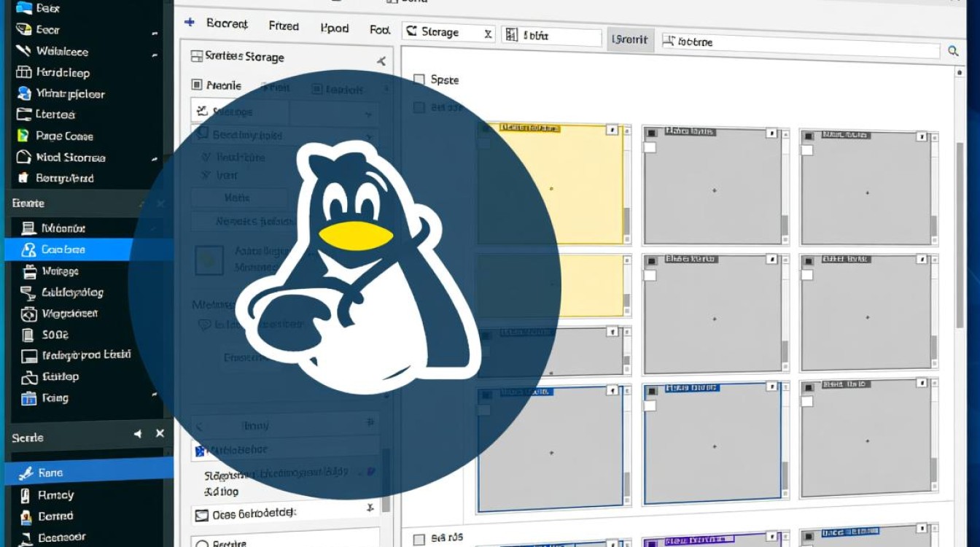Expand the Wolalcece sidebar item arrow
Screen dimensions: 980x547
155,55
